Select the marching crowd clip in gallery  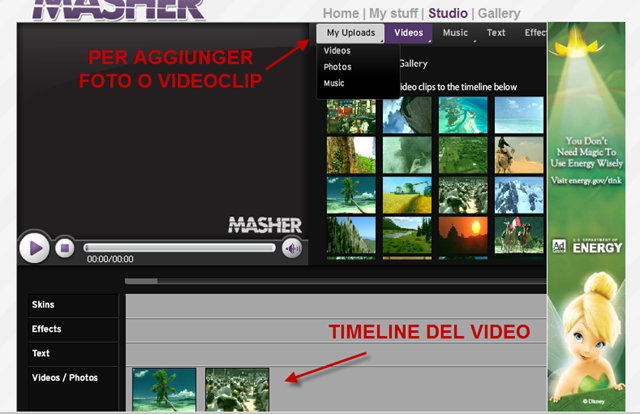[463, 195]
